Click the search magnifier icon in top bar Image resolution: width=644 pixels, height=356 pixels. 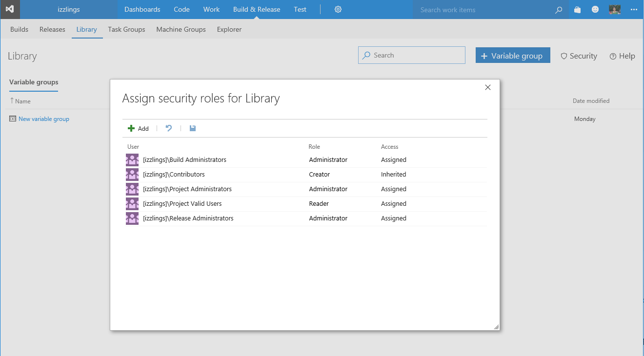click(x=559, y=10)
